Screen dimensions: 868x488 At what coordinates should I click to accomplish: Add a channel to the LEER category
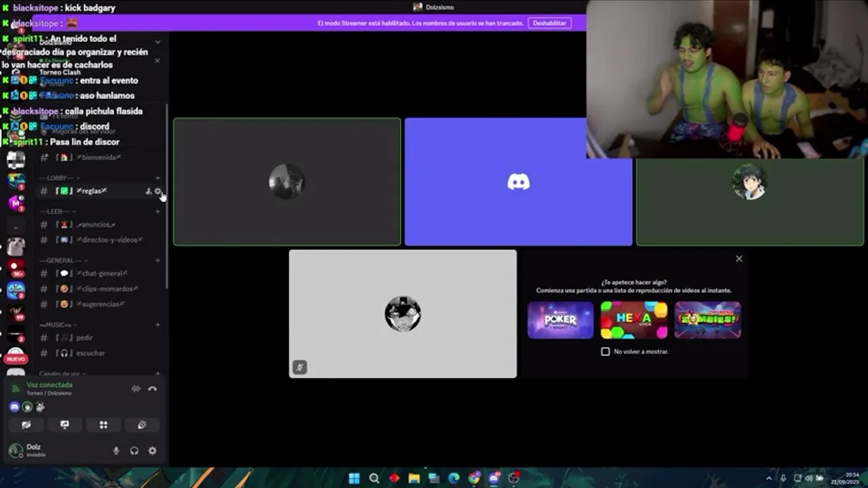[158, 211]
